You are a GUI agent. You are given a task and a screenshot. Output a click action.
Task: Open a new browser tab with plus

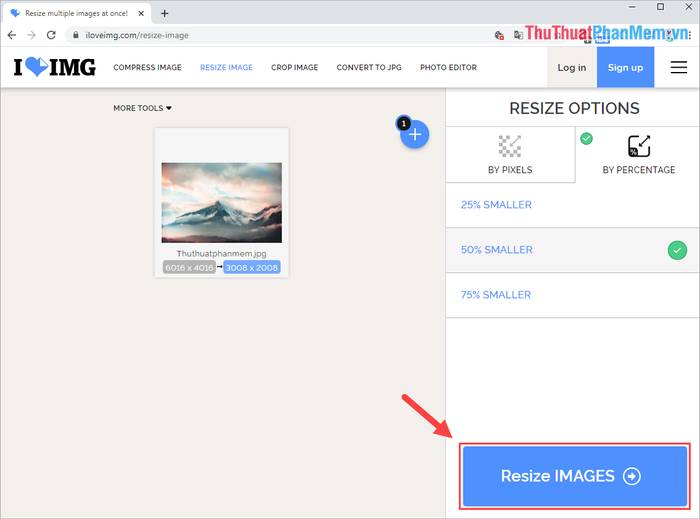coord(164,13)
